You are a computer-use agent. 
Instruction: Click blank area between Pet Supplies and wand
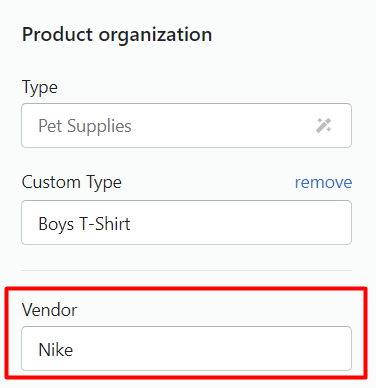[x=223, y=126]
